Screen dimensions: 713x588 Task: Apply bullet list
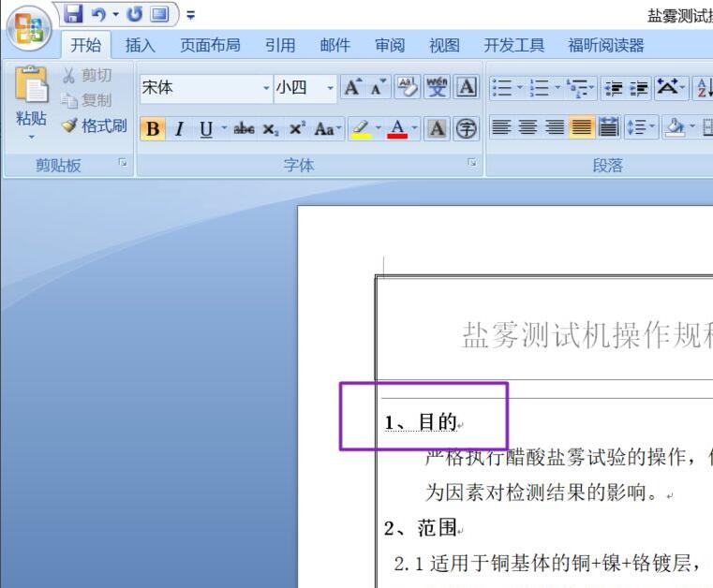click(x=502, y=87)
